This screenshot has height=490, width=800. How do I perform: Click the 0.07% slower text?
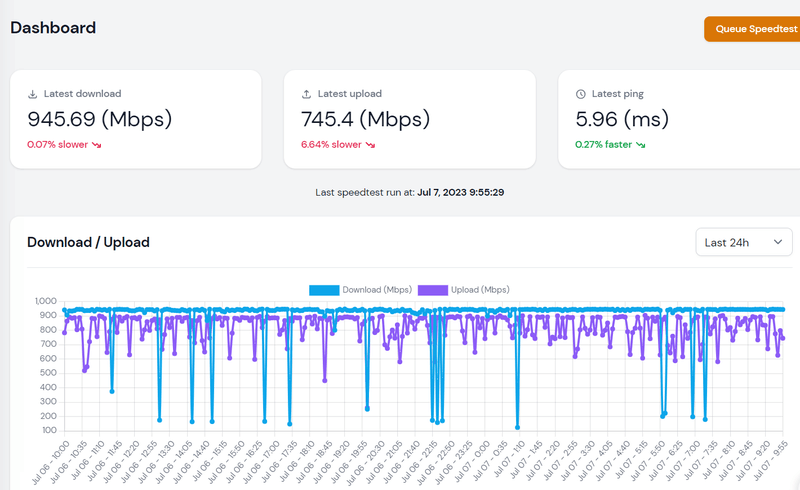(58, 144)
